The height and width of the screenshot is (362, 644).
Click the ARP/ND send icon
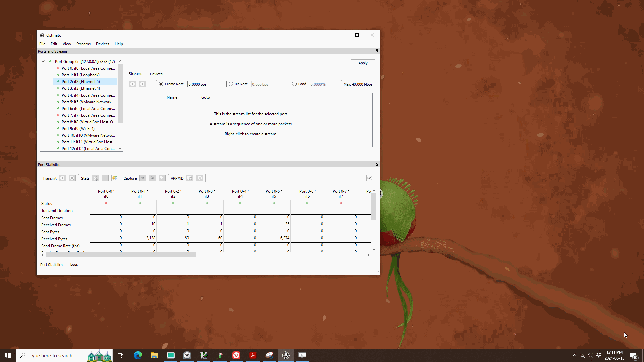point(190,178)
